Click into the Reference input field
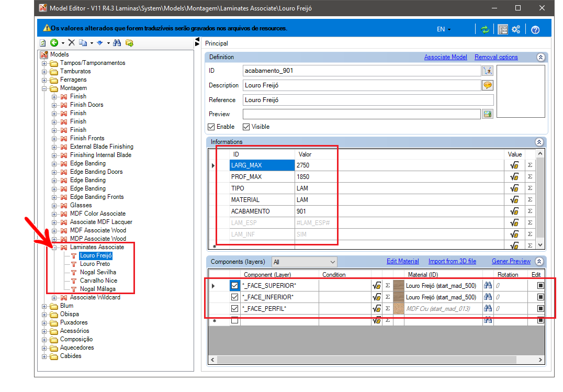The image size is (563, 392). (368, 100)
